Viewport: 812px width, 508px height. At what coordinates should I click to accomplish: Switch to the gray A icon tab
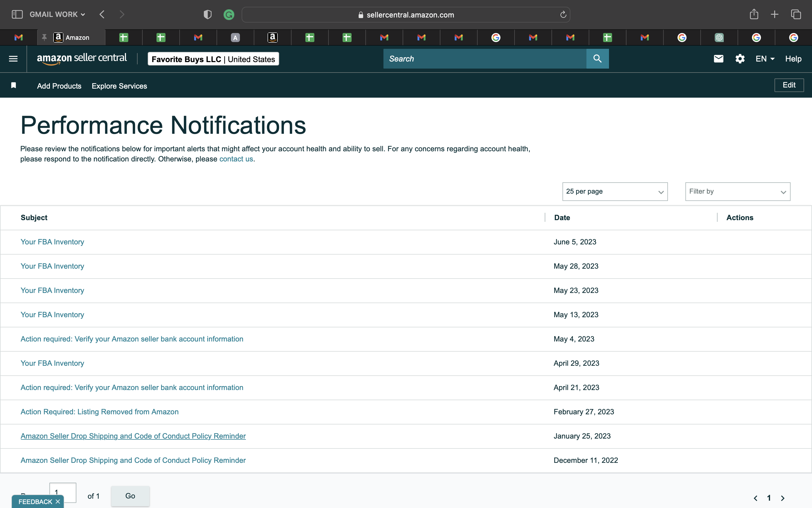[x=235, y=38]
